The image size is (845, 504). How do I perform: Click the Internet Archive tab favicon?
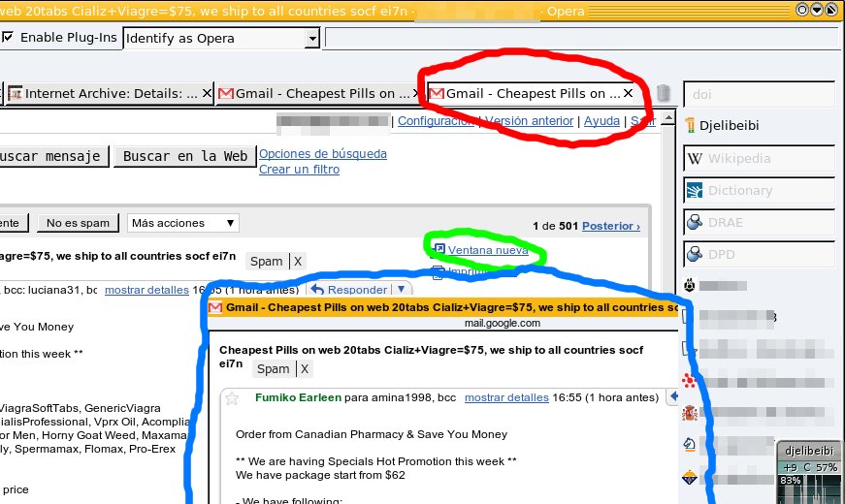pos(16,94)
